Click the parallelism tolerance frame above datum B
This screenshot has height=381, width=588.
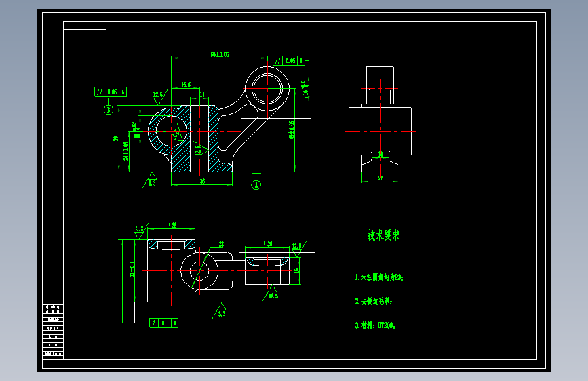[111, 92]
